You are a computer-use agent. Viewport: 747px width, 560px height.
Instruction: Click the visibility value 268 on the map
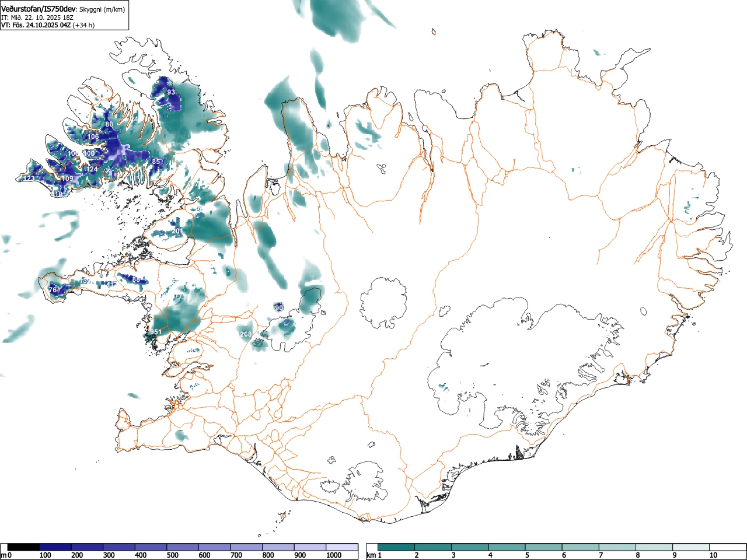pos(246,334)
